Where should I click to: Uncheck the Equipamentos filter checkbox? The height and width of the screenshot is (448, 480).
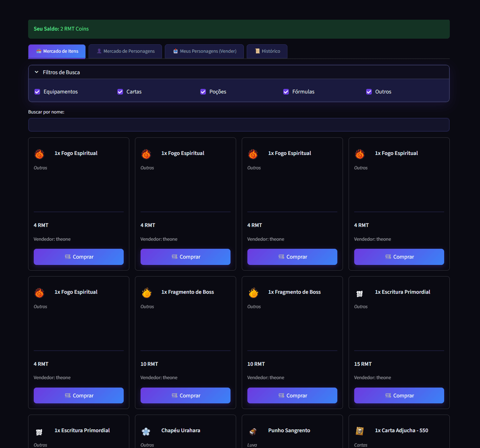(x=37, y=92)
